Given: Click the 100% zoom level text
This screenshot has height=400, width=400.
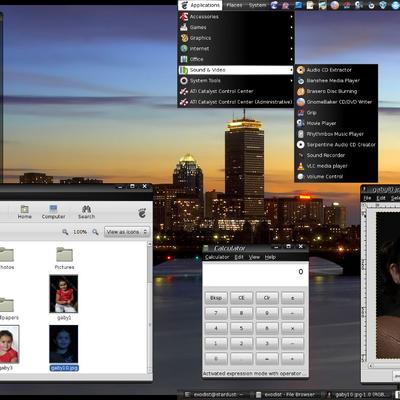Looking at the screenshot, I should click(80, 232).
